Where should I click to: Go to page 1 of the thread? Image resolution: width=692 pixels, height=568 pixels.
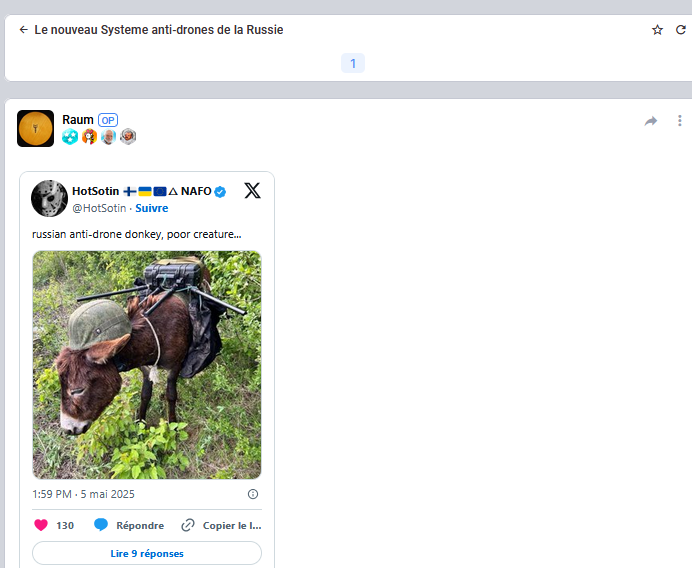[x=352, y=63]
